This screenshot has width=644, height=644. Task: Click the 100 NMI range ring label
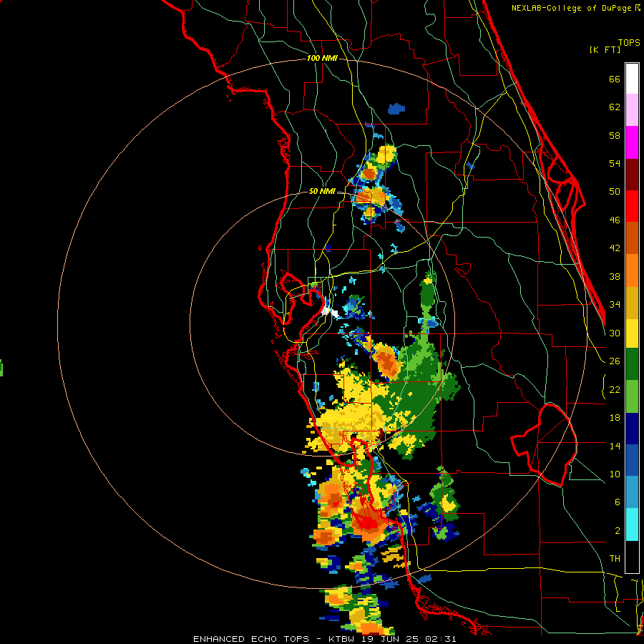point(322,59)
